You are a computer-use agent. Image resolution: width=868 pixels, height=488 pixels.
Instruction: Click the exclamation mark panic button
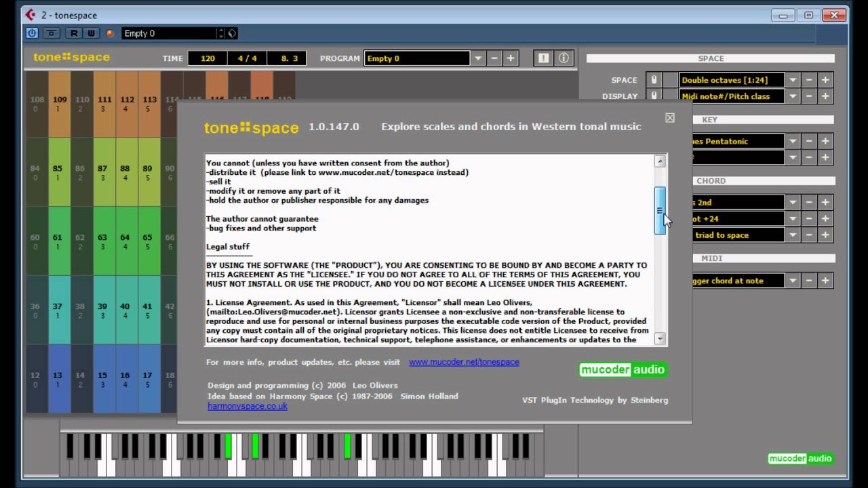click(x=543, y=58)
